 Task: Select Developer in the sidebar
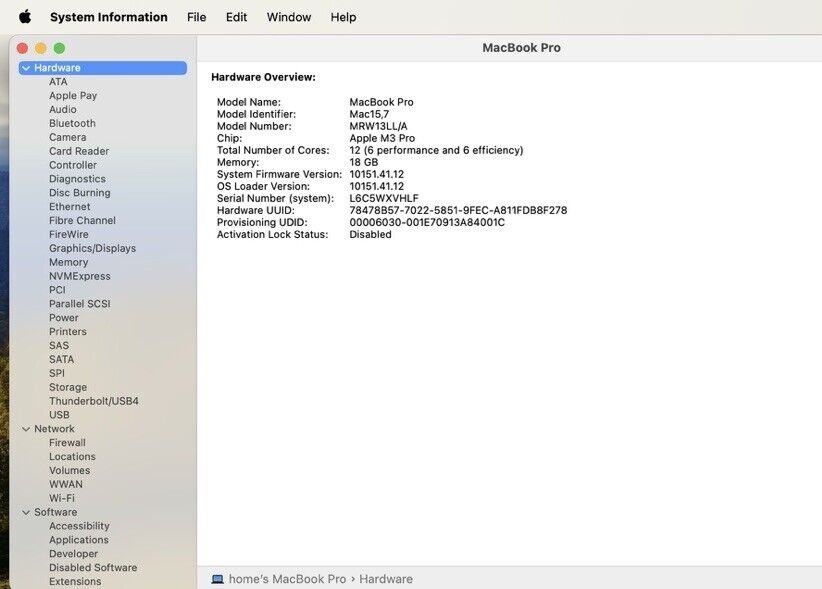click(x=73, y=554)
